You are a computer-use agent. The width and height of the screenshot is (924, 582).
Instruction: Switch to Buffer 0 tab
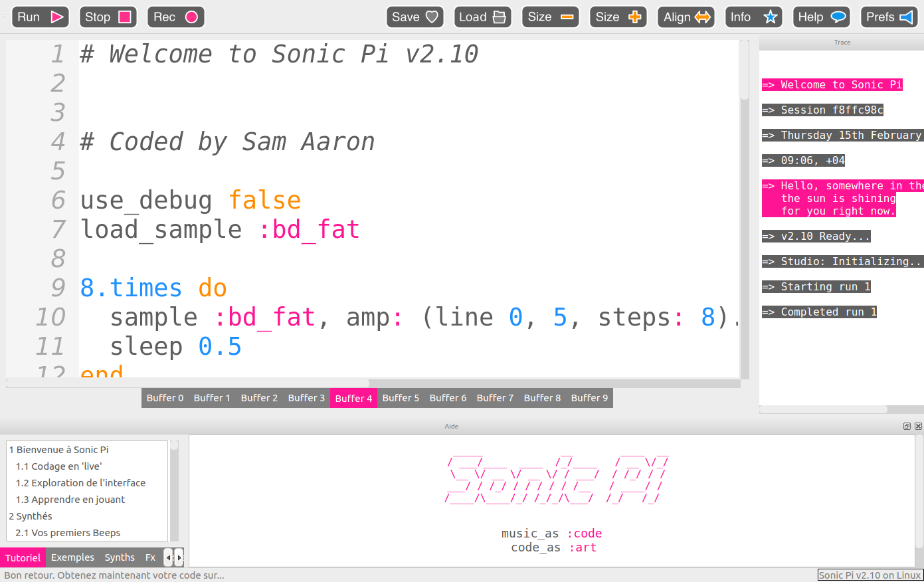(165, 398)
